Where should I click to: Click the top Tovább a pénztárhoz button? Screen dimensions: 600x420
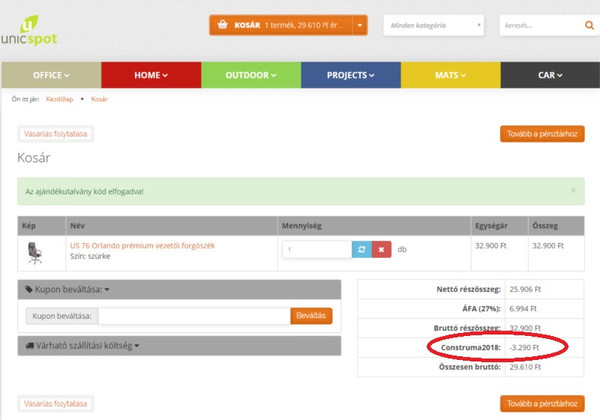[x=541, y=134]
